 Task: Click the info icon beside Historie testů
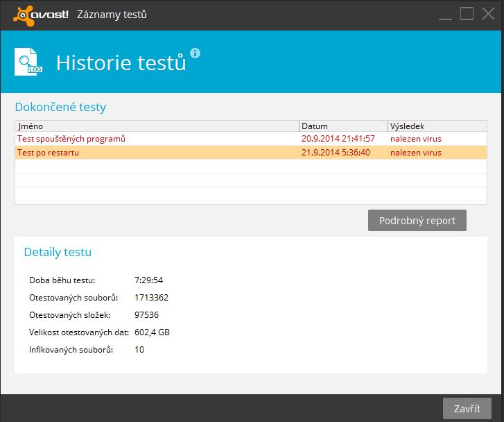point(195,53)
